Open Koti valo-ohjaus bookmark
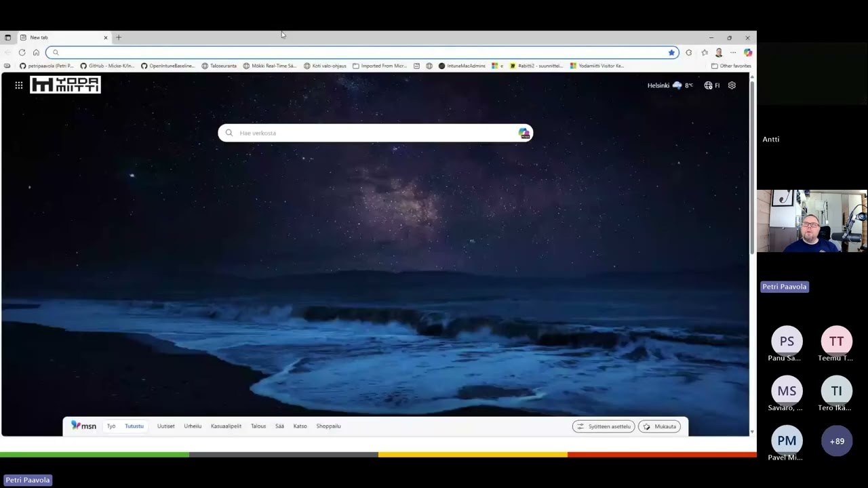 tap(325, 66)
